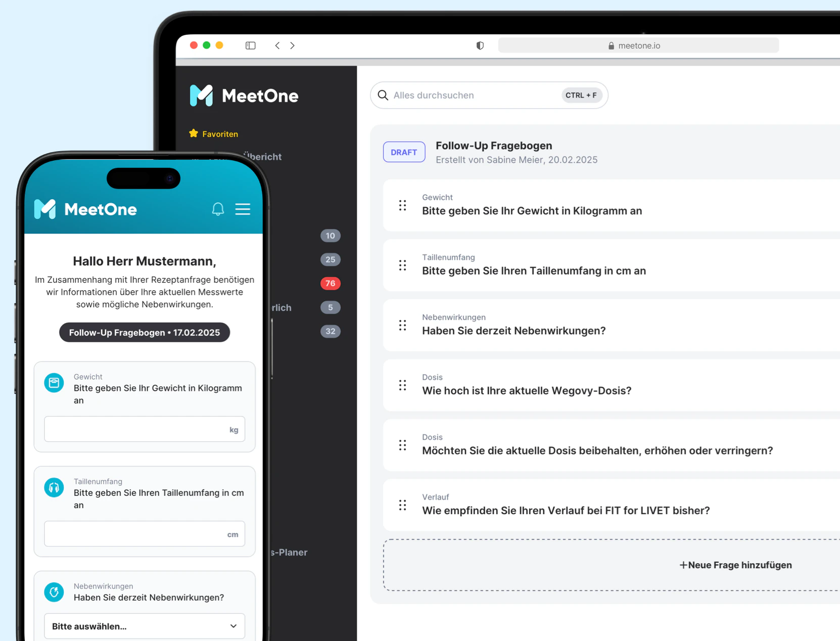This screenshot has height=641, width=840.
Task: Click Follow-Up Fragebogen • 17.02.2025 pill
Action: coord(145,333)
